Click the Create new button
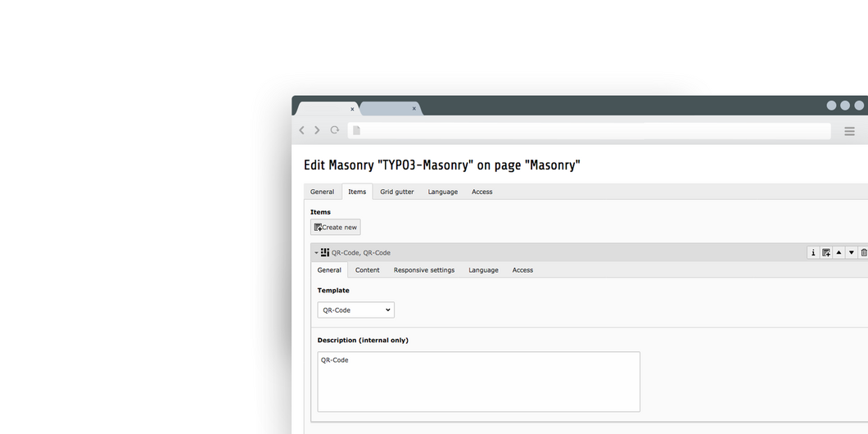This screenshot has width=868, height=434. tap(336, 227)
